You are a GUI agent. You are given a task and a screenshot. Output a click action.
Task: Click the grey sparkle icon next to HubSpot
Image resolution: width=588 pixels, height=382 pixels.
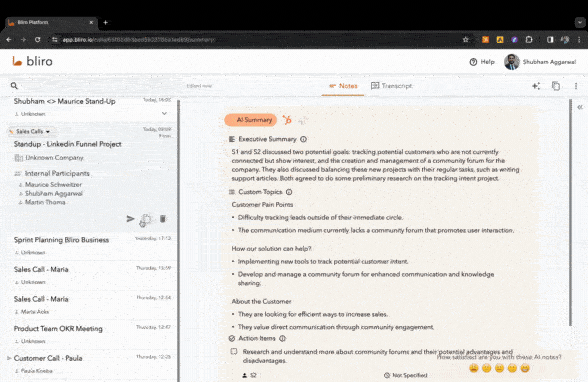pyautogui.click(x=303, y=120)
